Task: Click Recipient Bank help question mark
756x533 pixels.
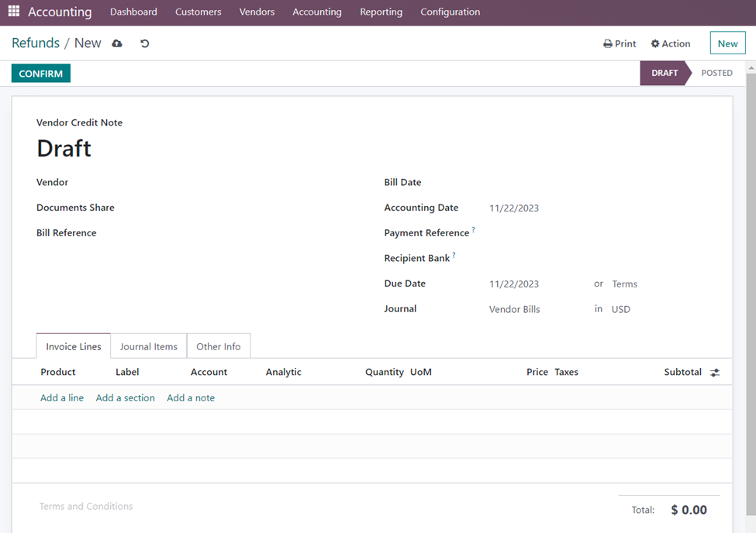Action: (x=454, y=255)
